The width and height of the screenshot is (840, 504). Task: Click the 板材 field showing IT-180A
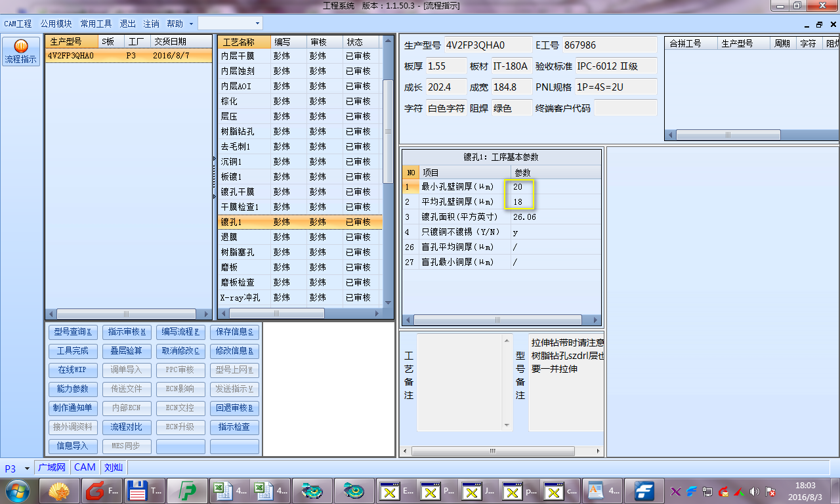pos(511,66)
